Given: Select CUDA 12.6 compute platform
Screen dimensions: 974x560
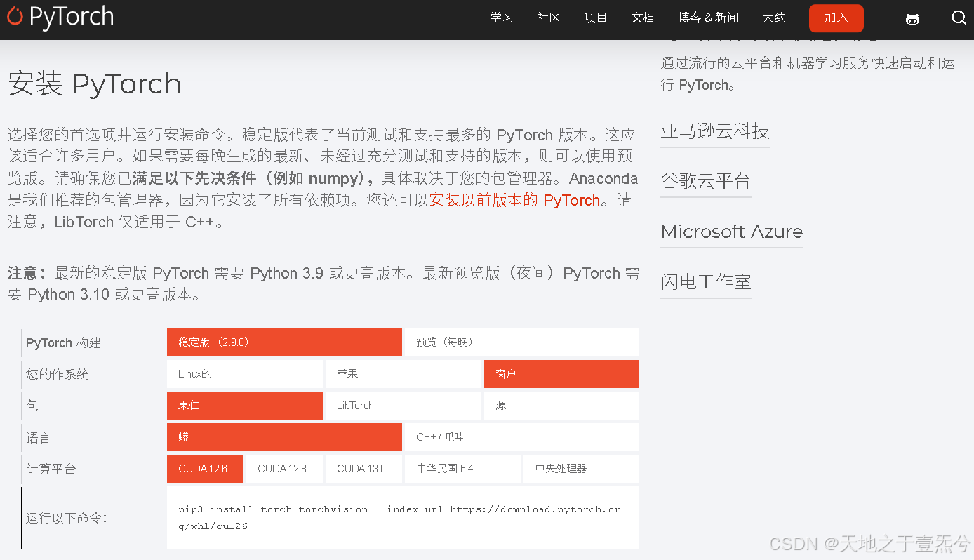Looking at the screenshot, I should [205, 469].
